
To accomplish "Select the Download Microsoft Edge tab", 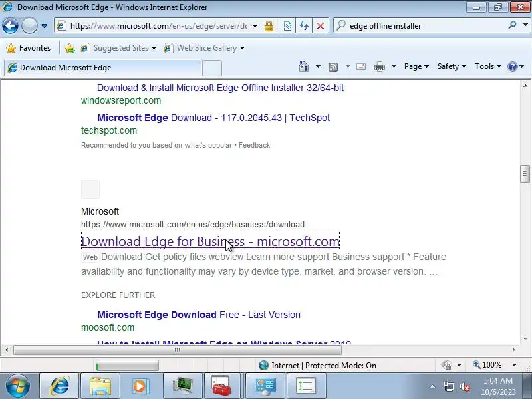I will 103,68.
